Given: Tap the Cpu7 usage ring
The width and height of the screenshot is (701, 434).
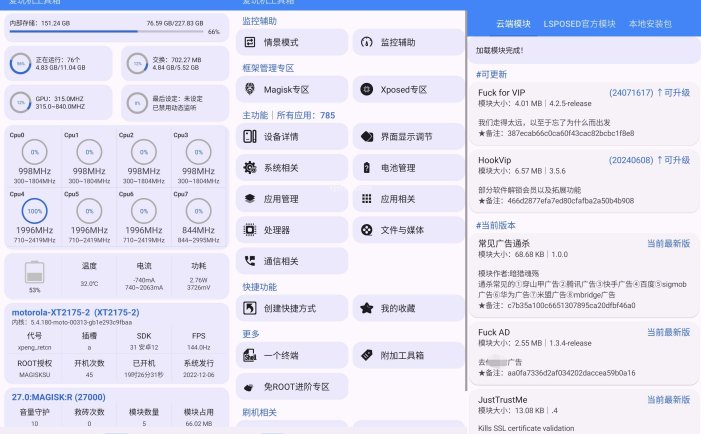Looking at the screenshot, I should tap(198, 211).
